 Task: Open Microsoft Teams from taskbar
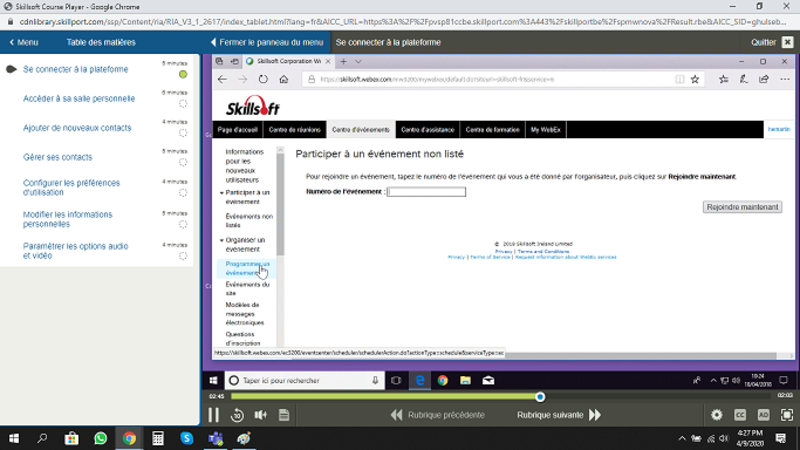pyautogui.click(x=215, y=438)
